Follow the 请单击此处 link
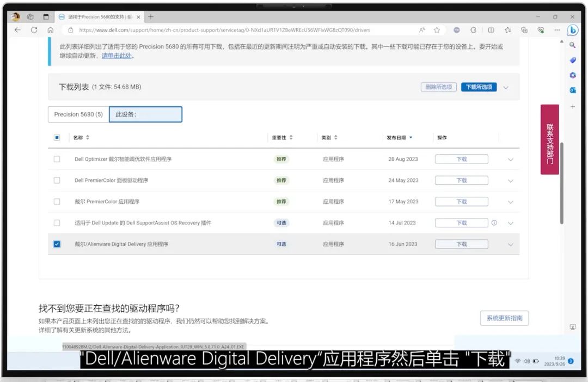 [x=117, y=56]
